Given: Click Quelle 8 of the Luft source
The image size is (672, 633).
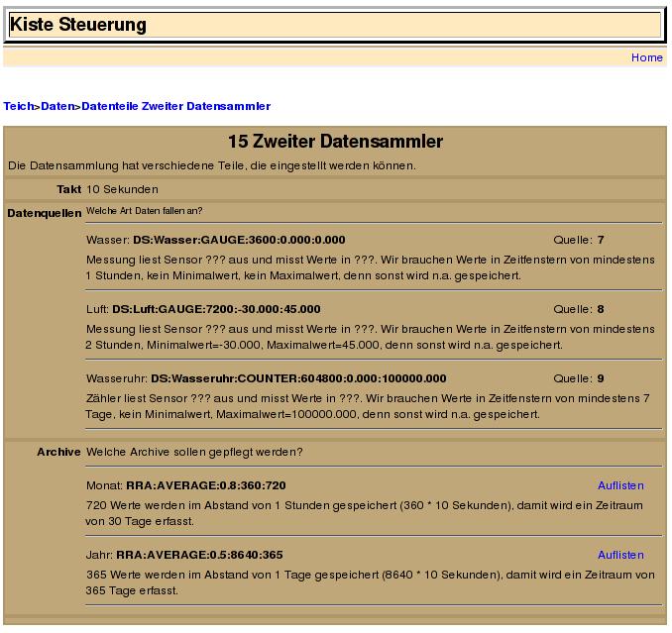Looking at the screenshot, I should point(600,309).
